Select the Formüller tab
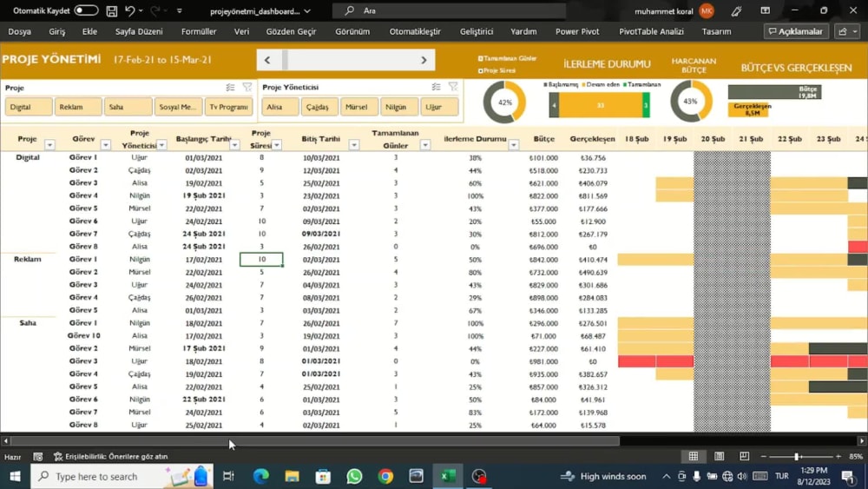This screenshot has width=868, height=489. pyautogui.click(x=199, y=31)
